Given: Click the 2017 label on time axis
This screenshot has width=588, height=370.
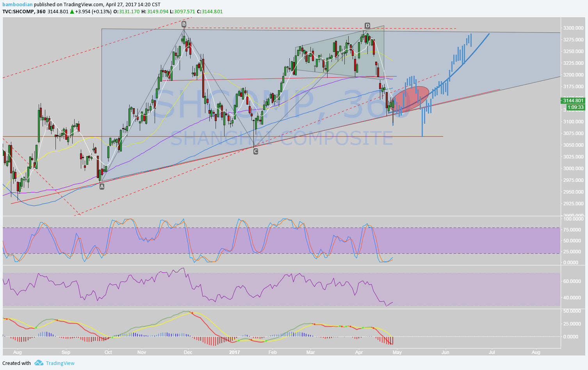Looking at the screenshot, I should click(235, 352).
